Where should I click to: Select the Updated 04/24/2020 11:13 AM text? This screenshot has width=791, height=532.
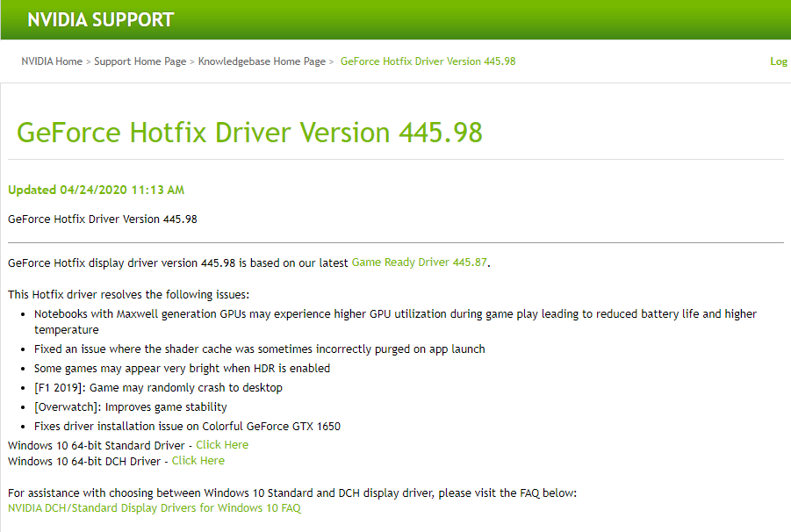click(x=96, y=190)
